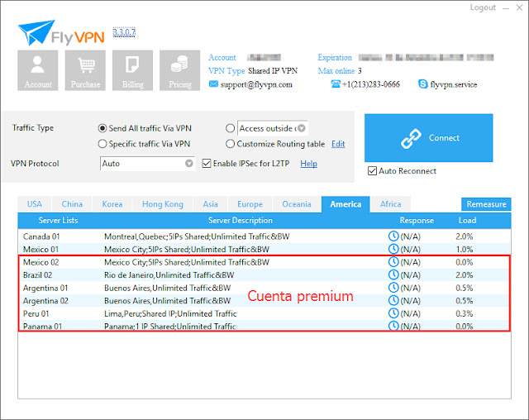Sort by Load column header
This screenshot has width=529, height=420.
point(467,220)
